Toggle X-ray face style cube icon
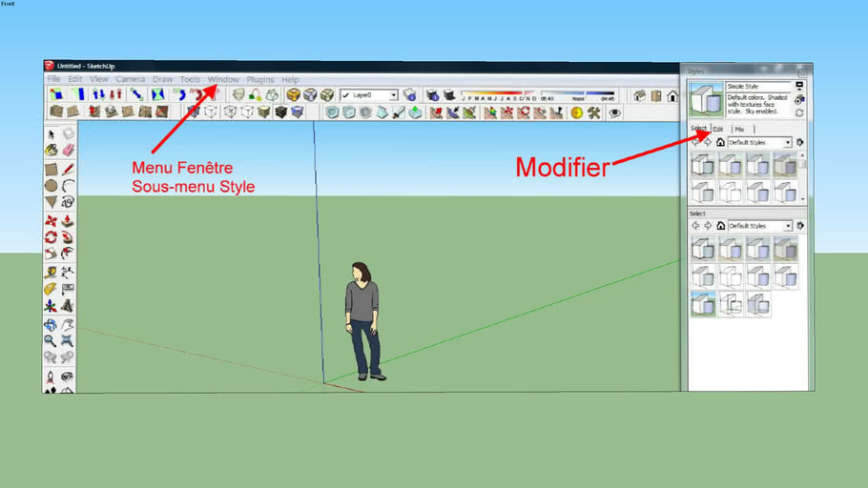Screen dimensions: 868x488 [333, 112]
